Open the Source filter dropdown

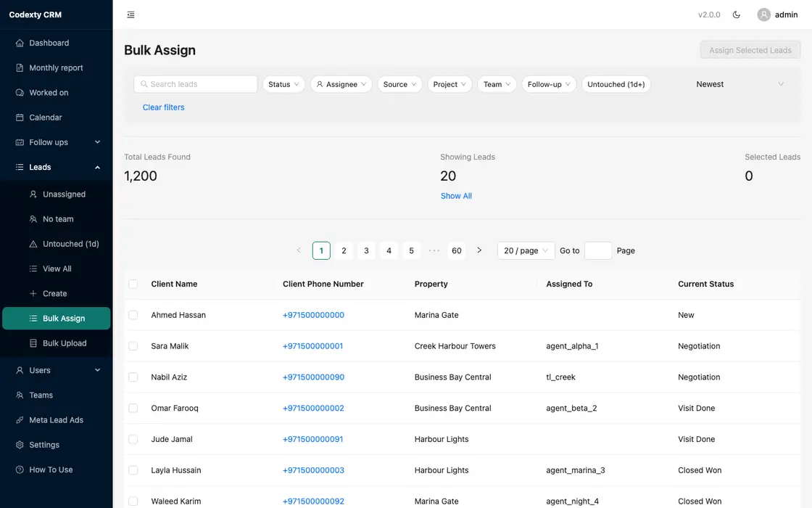pyautogui.click(x=399, y=84)
